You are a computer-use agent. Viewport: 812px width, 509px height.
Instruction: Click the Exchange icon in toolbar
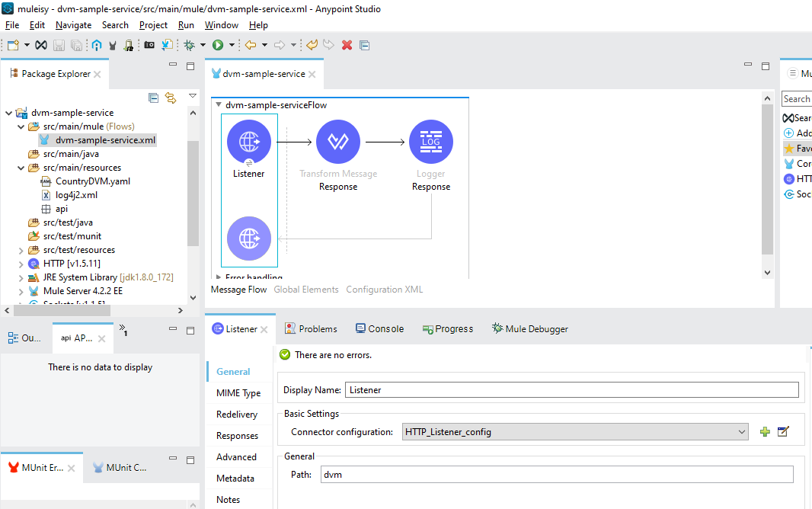(41, 45)
